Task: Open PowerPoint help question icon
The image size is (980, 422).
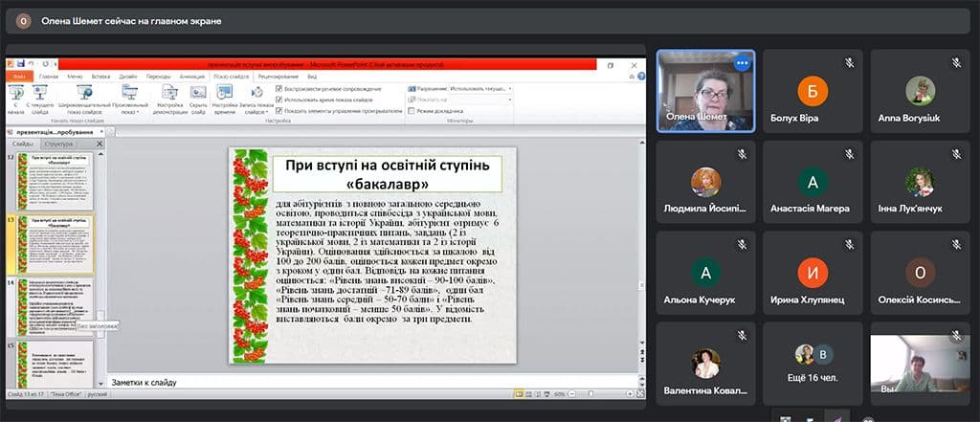Action: [640, 77]
